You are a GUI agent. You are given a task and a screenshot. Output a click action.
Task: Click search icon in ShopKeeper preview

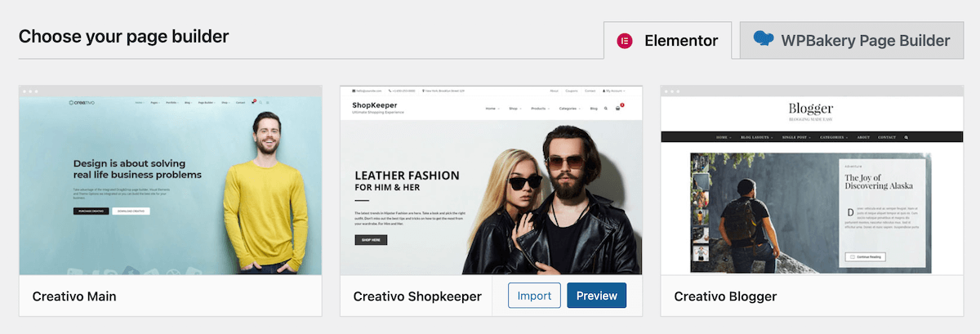tap(605, 108)
